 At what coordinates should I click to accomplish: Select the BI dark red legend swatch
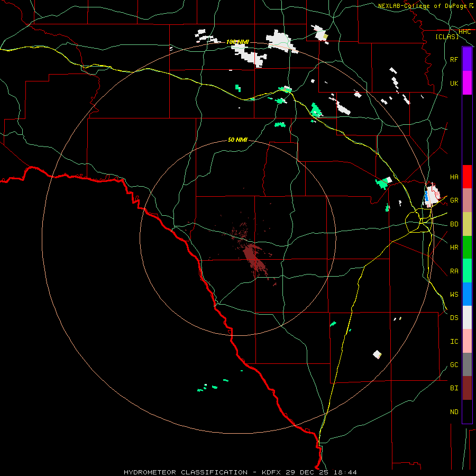(467, 388)
